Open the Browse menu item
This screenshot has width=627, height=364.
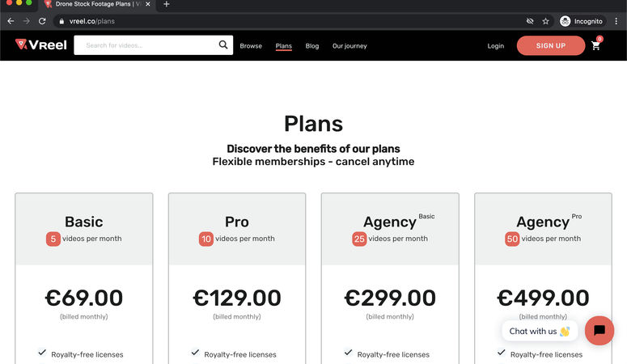click(x=251, y=46)
